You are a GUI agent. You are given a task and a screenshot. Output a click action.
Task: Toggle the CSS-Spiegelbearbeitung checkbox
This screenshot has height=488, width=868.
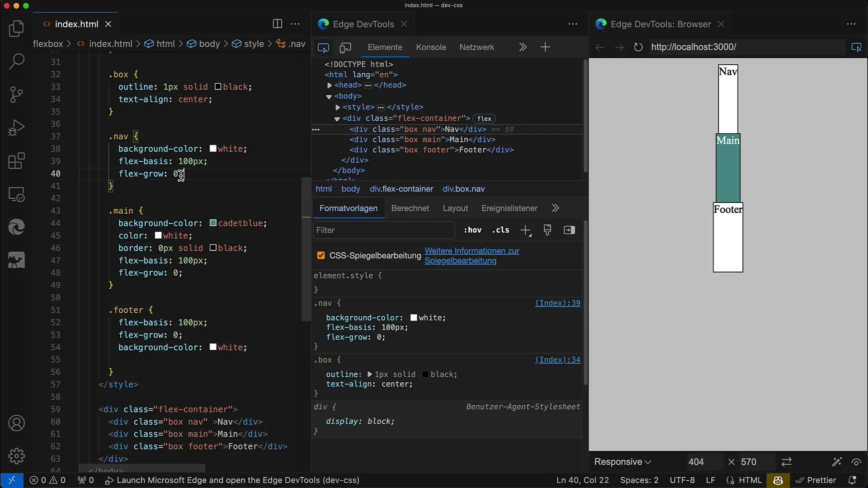pos(321,255)
